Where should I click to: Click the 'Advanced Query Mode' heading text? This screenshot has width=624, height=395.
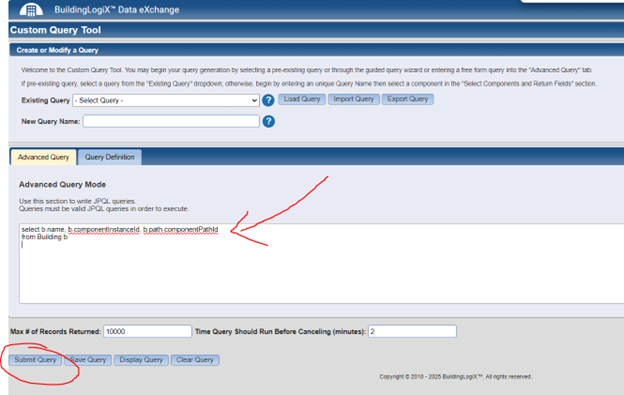(x=62, y=185)
